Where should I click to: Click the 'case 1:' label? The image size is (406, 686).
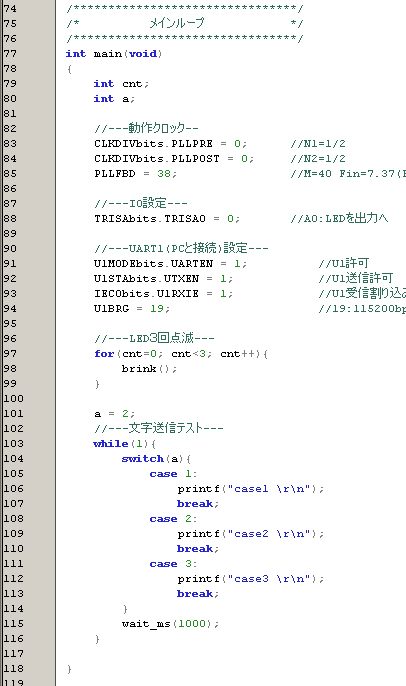click(x=174, y=474)
